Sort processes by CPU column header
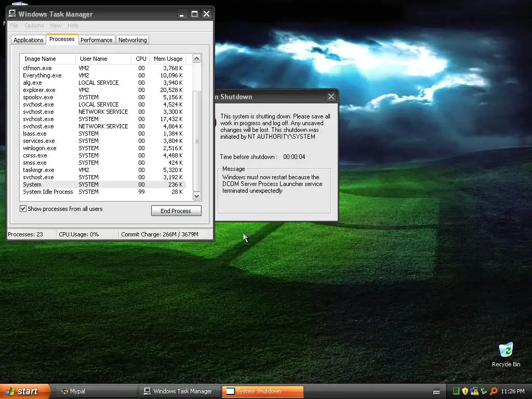This screenshot has width=532, height=399. [141, 59]
